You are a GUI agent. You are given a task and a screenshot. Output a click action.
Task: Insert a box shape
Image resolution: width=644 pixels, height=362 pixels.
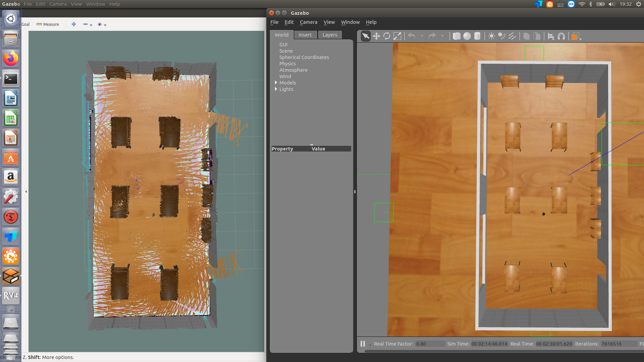tap(456, 36)
